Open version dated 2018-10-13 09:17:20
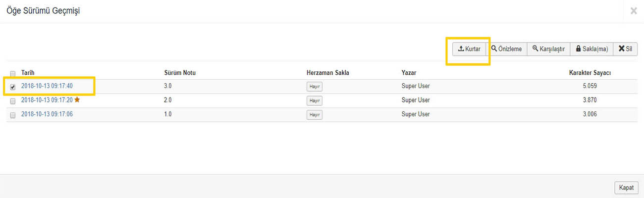This screenshot has height=198, width=644. [47, 100]
